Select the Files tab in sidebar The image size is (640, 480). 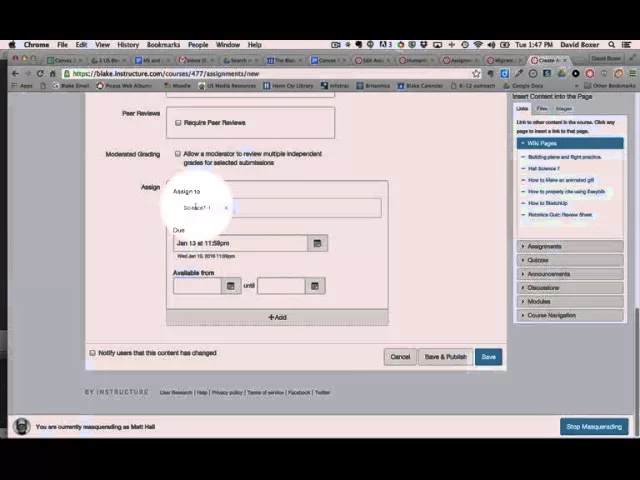pos(542,109)
